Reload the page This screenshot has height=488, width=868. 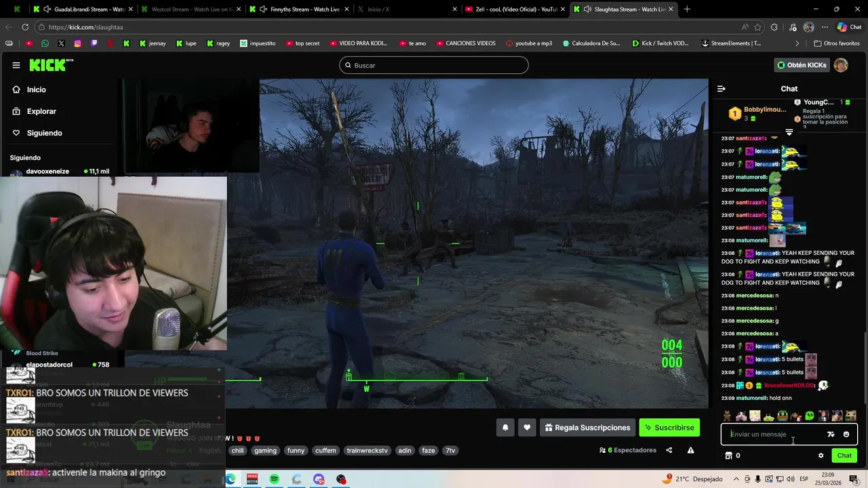25,27
